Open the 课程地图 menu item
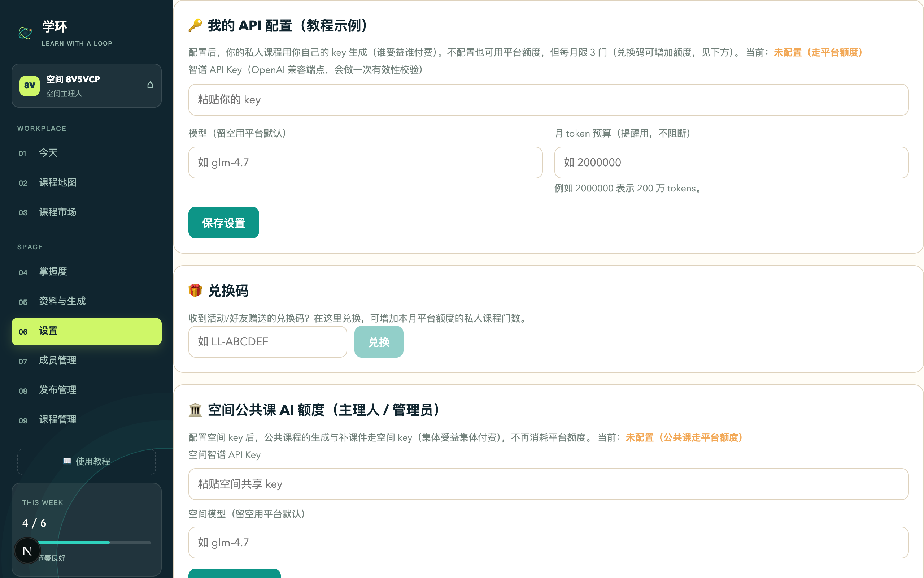924x578 pixels. coord(87,182)
